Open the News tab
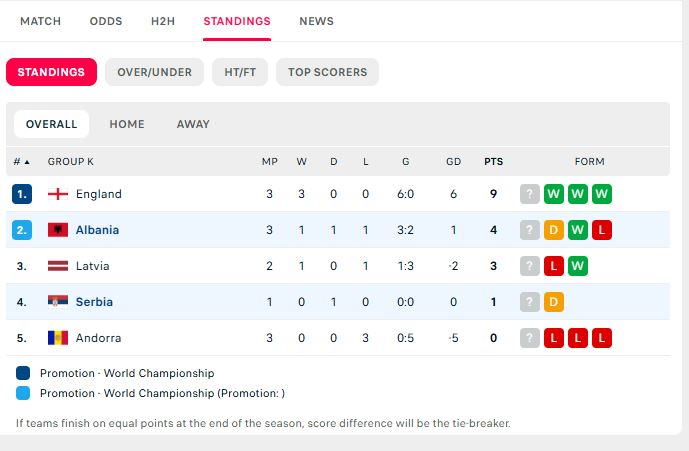The height and width of the screenshot is (451, 689). (316, 21)
